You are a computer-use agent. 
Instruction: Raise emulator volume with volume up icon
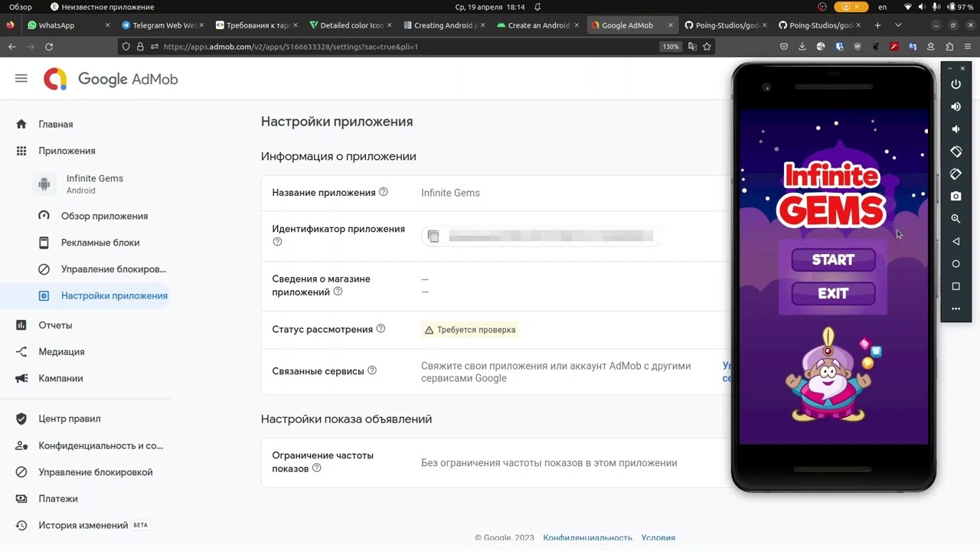coord(955,106)
